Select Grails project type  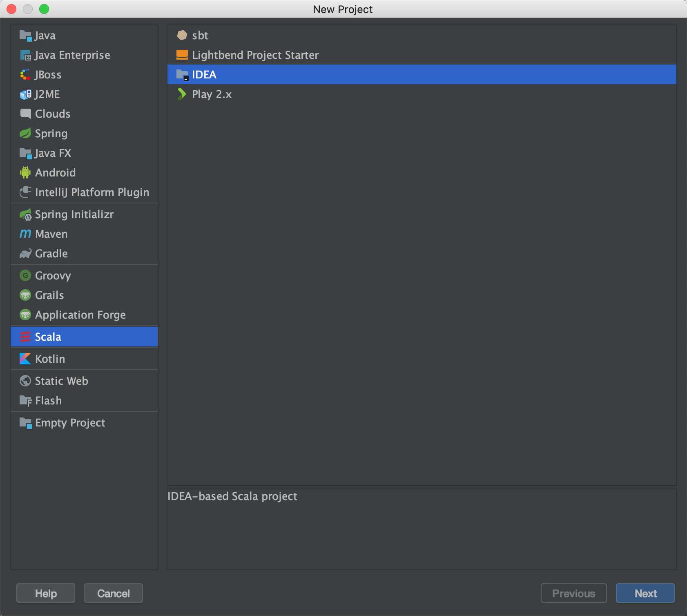pyautogui.click(x=84, y=295)
